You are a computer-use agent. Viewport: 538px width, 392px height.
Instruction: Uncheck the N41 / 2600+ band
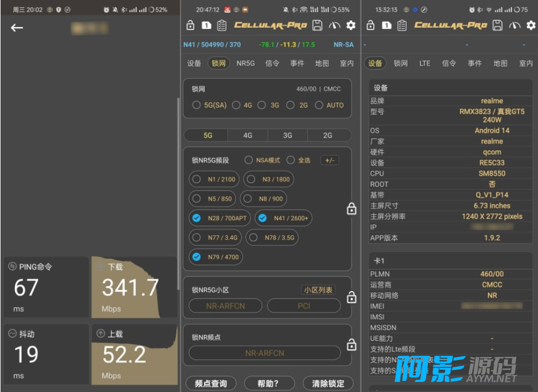(283, 218)
